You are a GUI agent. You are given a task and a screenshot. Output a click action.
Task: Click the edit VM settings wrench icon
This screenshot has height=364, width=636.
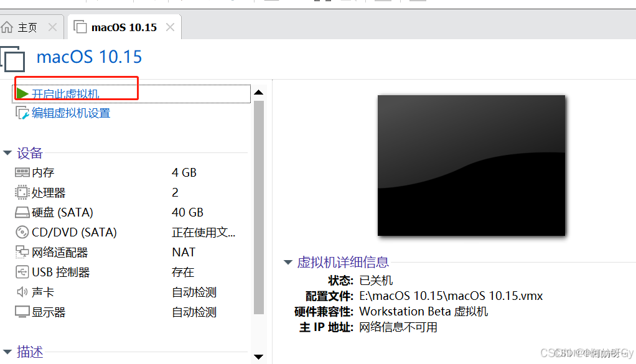tap(22, 113)
